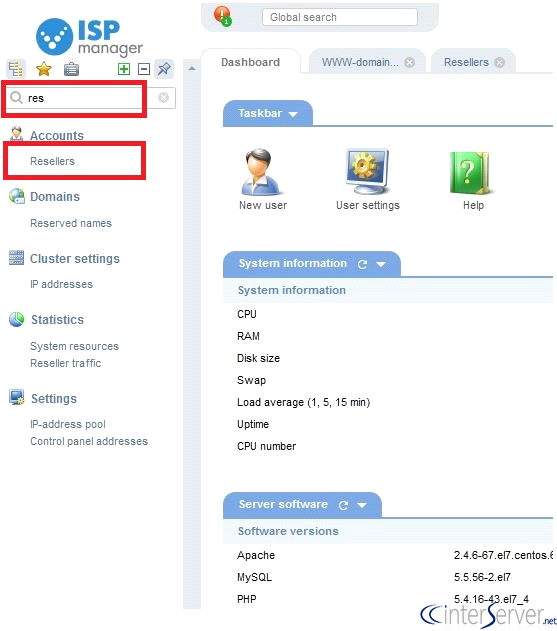Collapse the Settings section
Image resolution: width=557 pixels, height=631 pixels.
(54, 398)
